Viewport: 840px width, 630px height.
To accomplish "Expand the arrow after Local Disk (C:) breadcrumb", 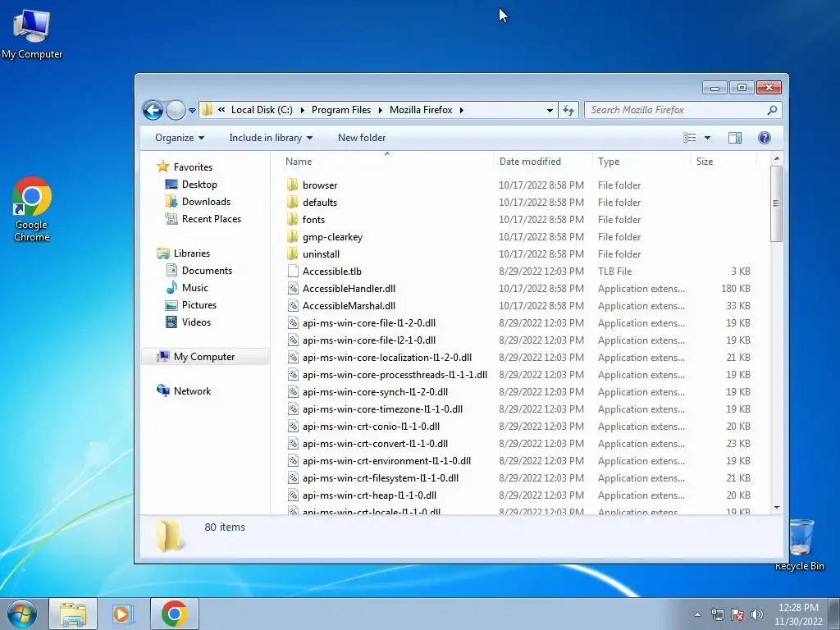I will click(x=302, y=110).
